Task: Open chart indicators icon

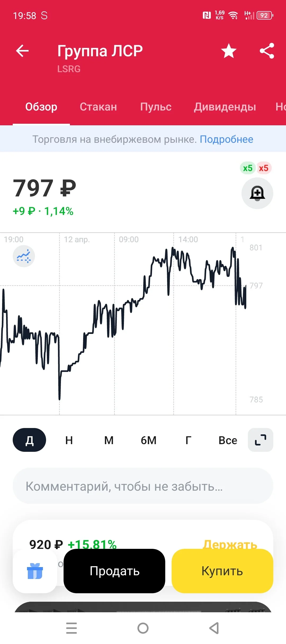Action: click(24, 256)
